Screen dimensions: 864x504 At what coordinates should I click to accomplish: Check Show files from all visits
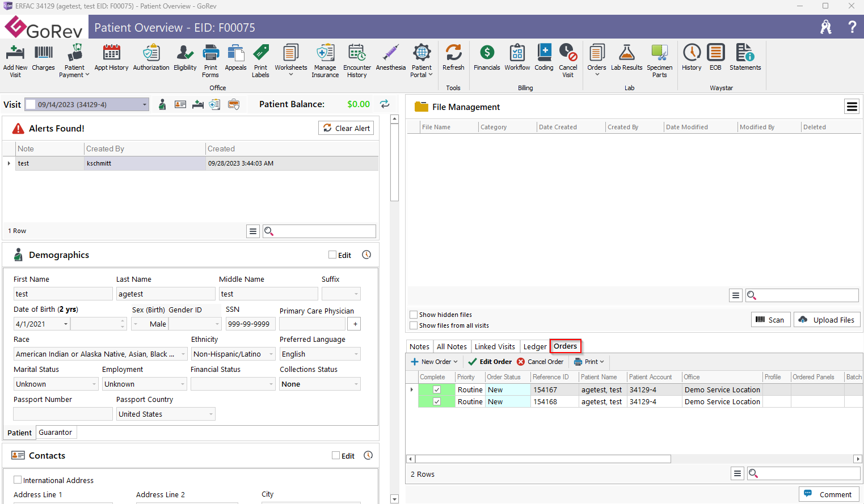coord(414,325)
